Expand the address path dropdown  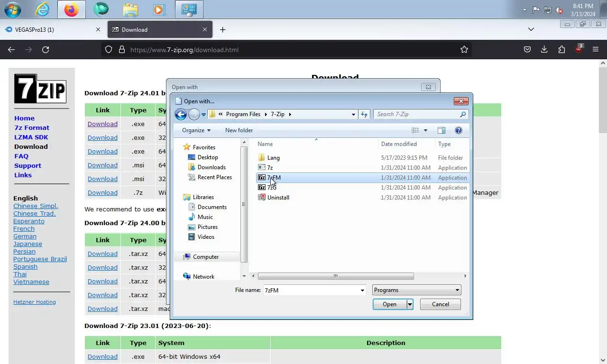pos(353,114)
